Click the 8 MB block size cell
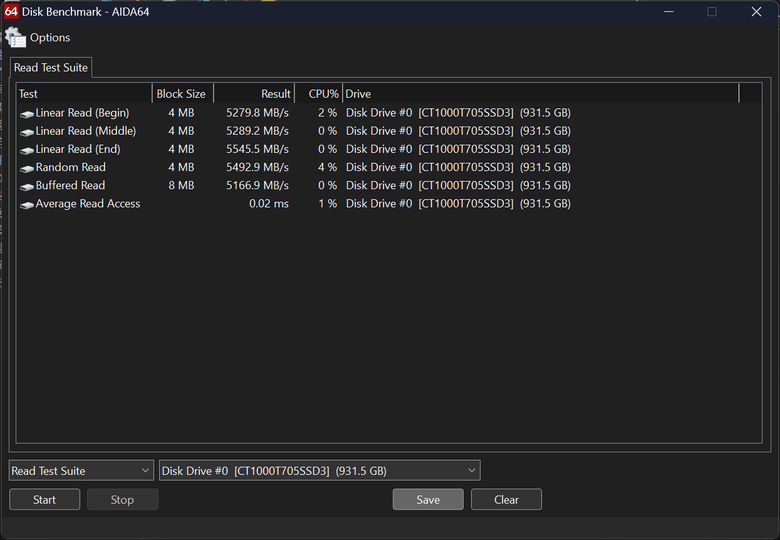 point(181,185)
